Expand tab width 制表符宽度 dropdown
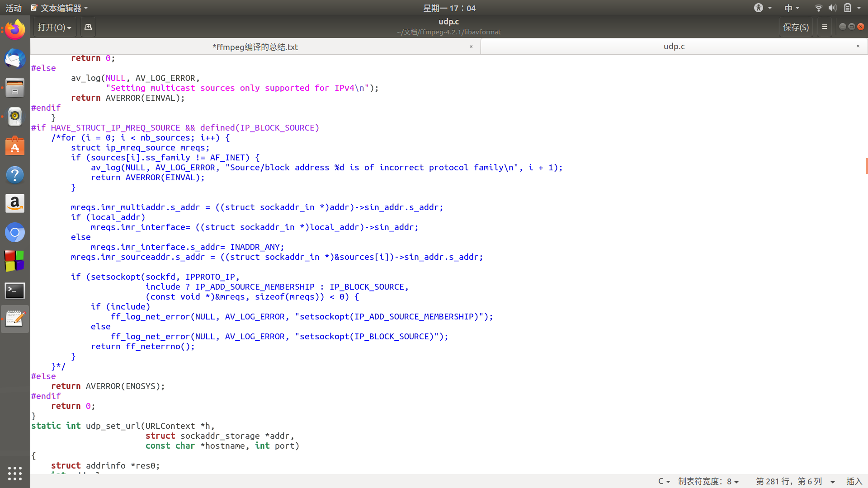868x488 pixels. click(x=708, y=481)
